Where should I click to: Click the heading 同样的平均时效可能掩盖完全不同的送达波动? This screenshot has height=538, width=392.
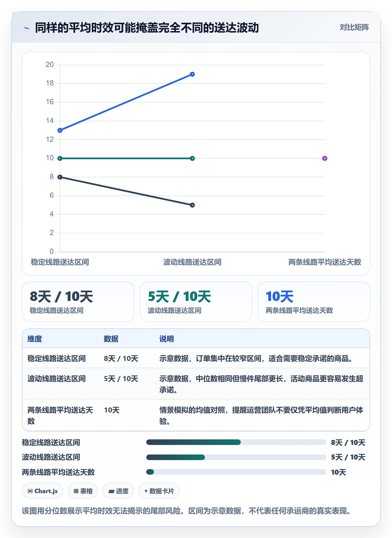click(147, 28)
